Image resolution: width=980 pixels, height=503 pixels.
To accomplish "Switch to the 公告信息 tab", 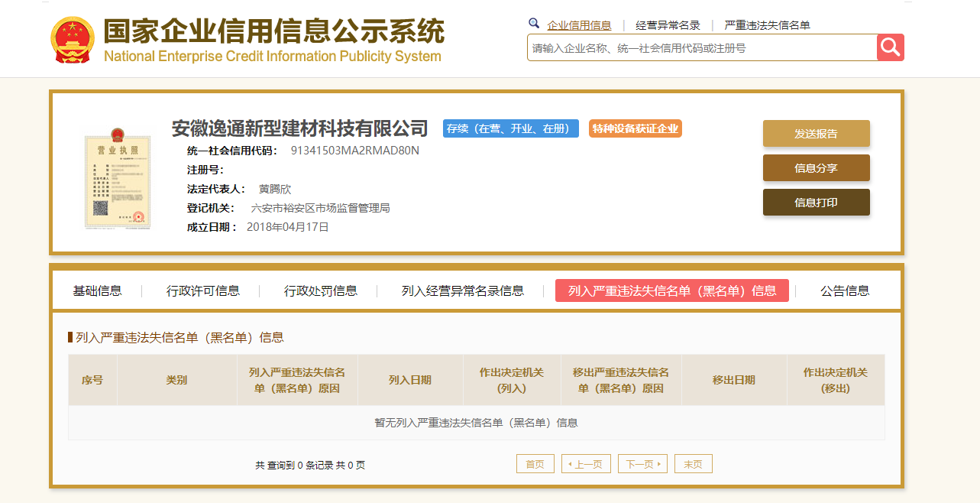I will coord(845,290).
